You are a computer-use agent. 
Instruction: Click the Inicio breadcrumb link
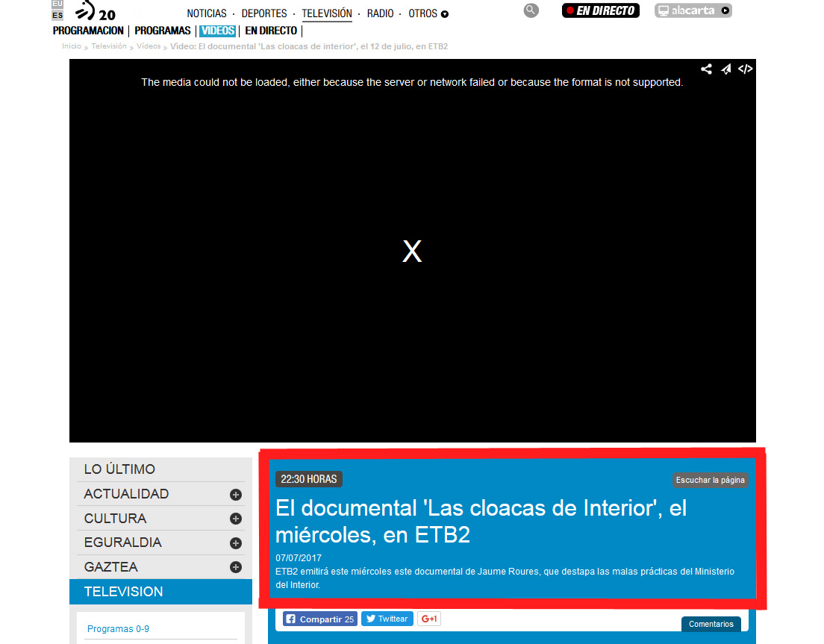click(x=72, y=46)
